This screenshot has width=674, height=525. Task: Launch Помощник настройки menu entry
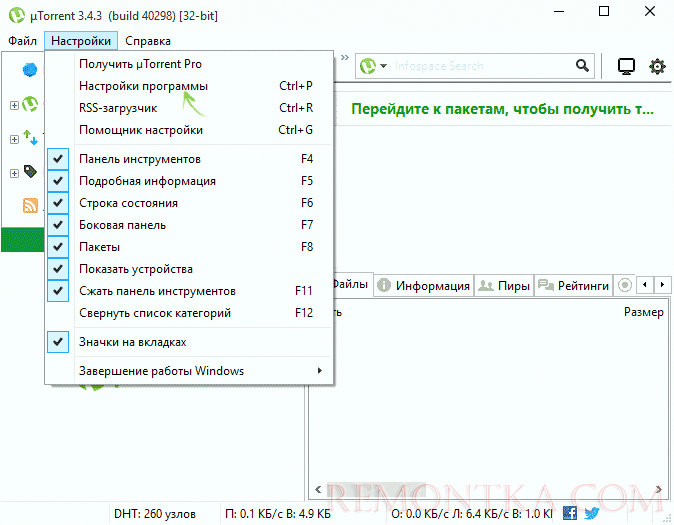[189, 130]
